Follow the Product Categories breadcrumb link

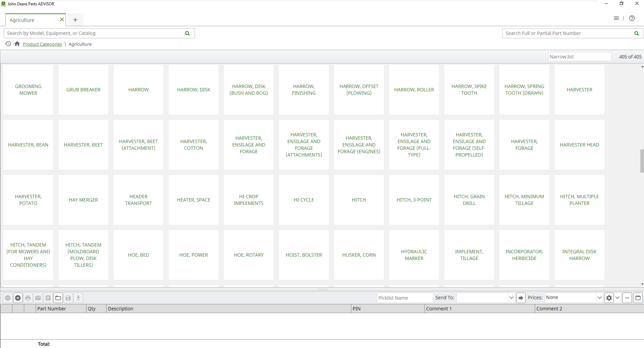click(x=42, y=44)
